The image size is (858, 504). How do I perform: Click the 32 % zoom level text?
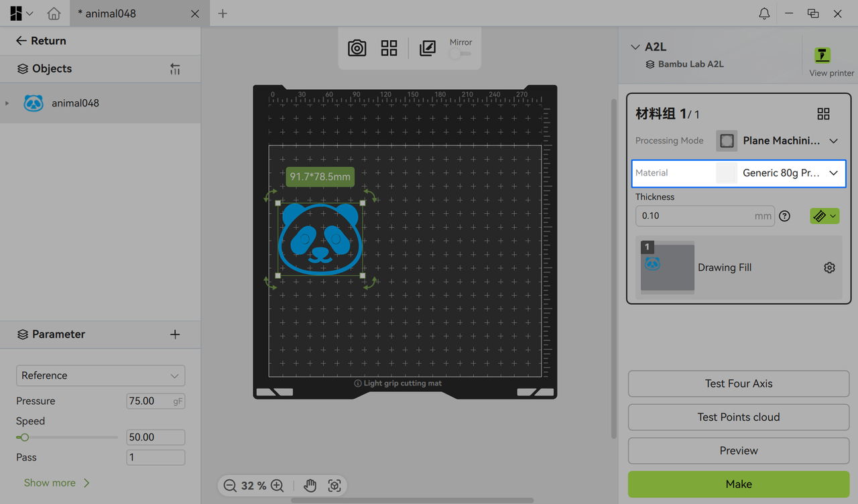point(253,486)
